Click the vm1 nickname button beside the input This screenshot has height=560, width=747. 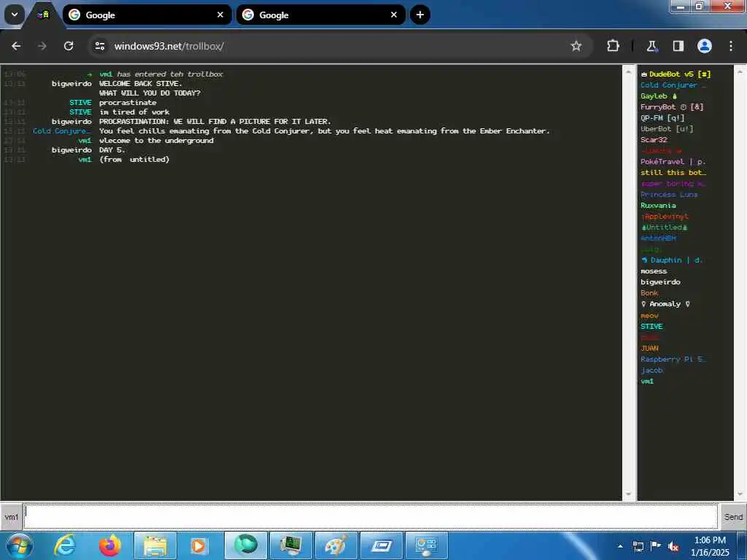(x=12, y=517)
